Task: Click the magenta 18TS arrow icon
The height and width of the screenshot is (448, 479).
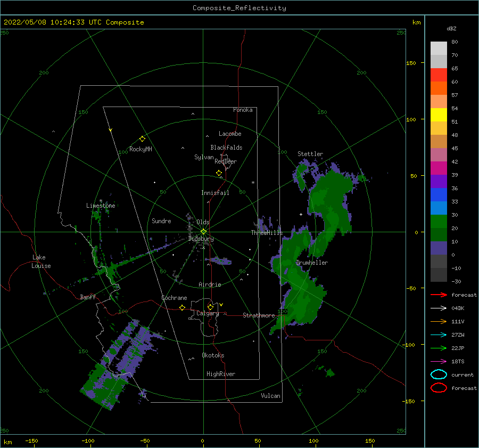Action: 439,362
